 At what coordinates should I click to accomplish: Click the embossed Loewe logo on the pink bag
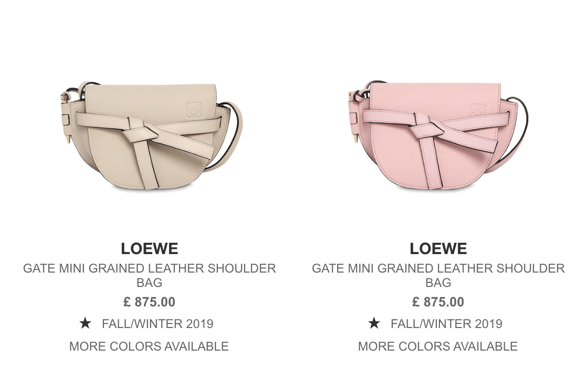click(478, 111)
